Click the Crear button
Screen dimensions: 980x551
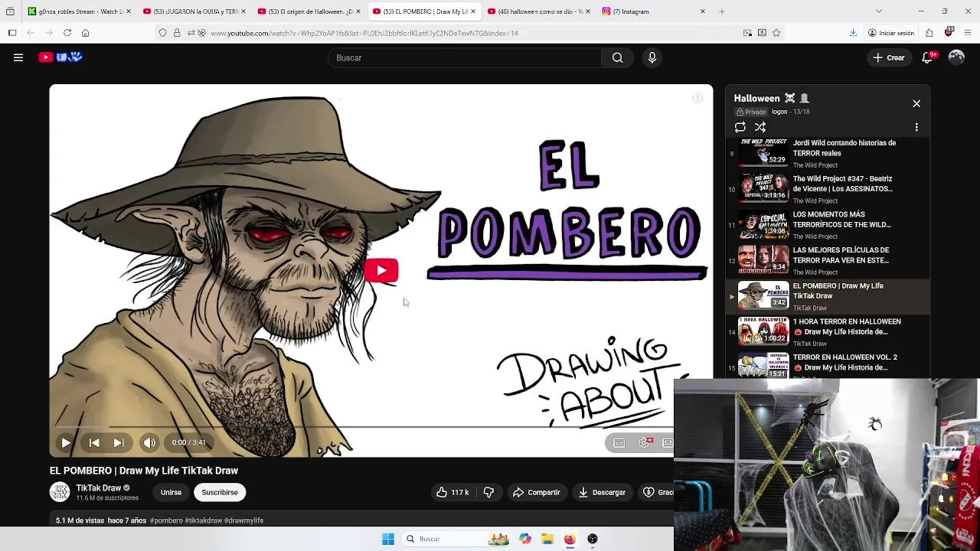(889, 57)
